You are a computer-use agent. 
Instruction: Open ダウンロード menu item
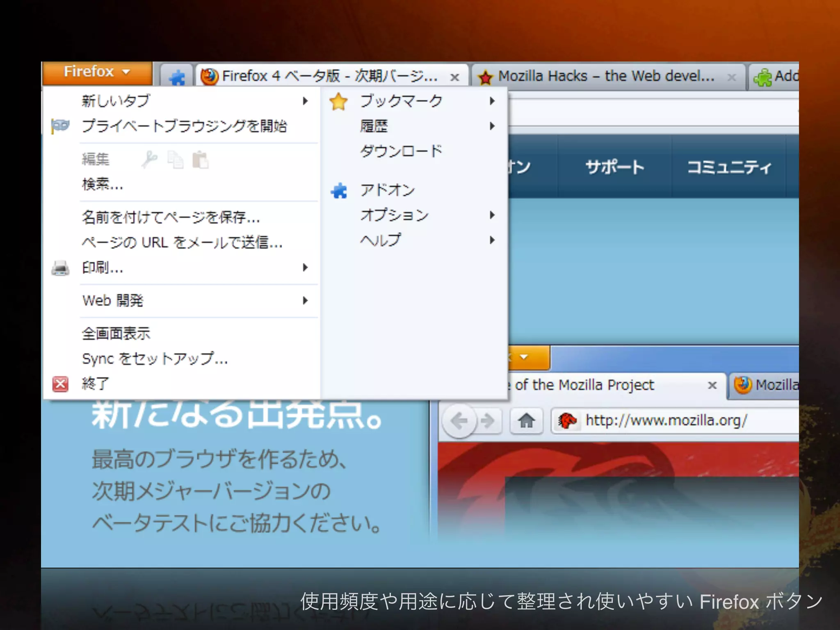pyautogui.click(x=414, y=151)
